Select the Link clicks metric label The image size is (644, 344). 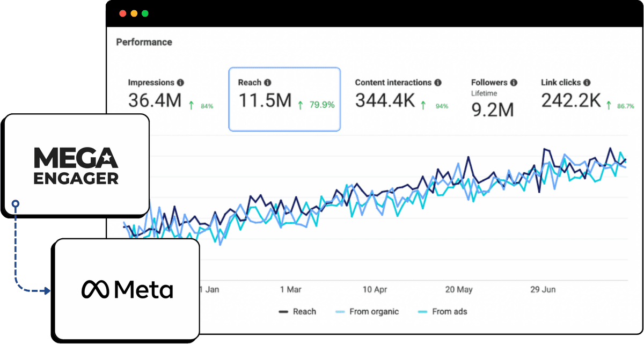click(x=561, y=83)
